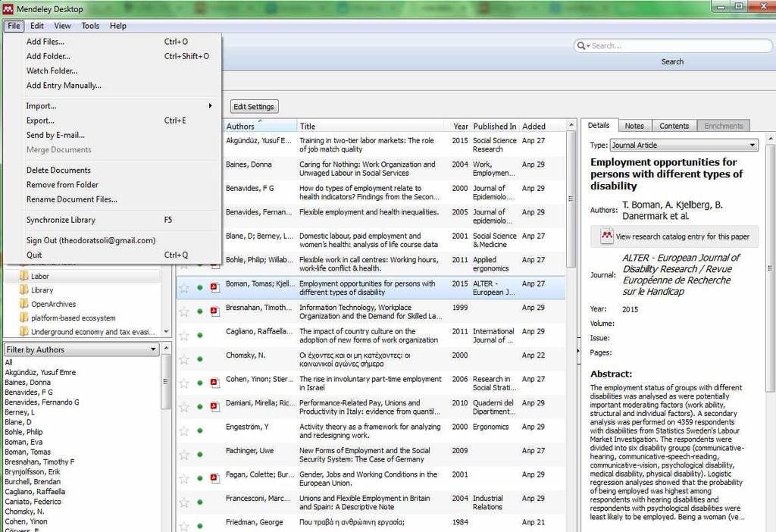Click the OpenArchives folder icon

(x=23, y=303)
